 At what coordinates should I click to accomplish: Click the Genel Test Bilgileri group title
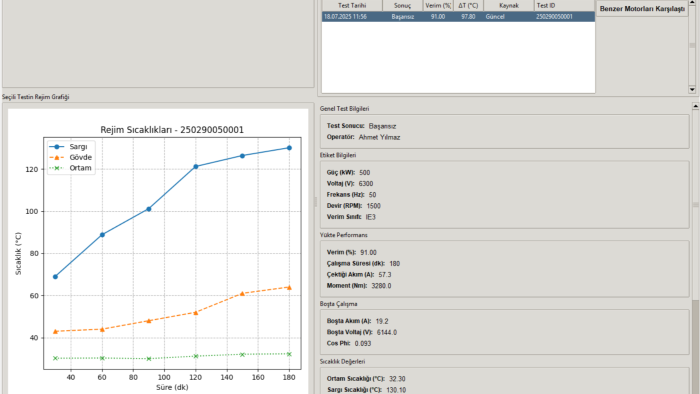(344, 109)
